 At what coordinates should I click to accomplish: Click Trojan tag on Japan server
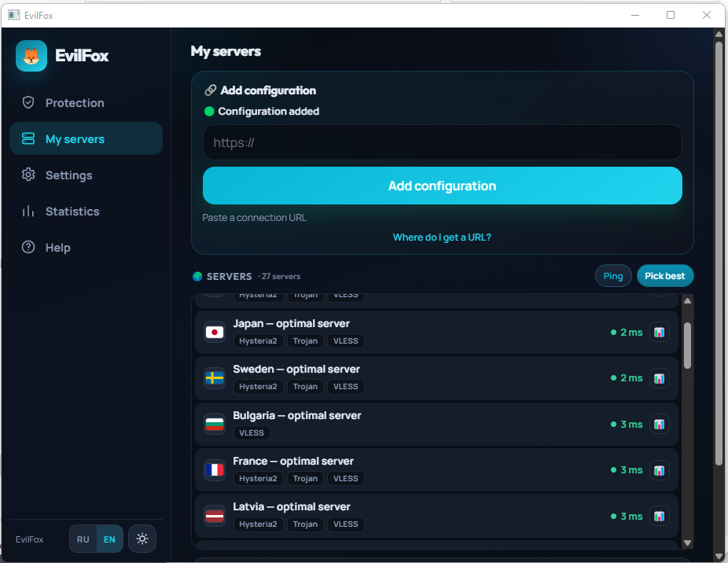[x=305, y=341]
